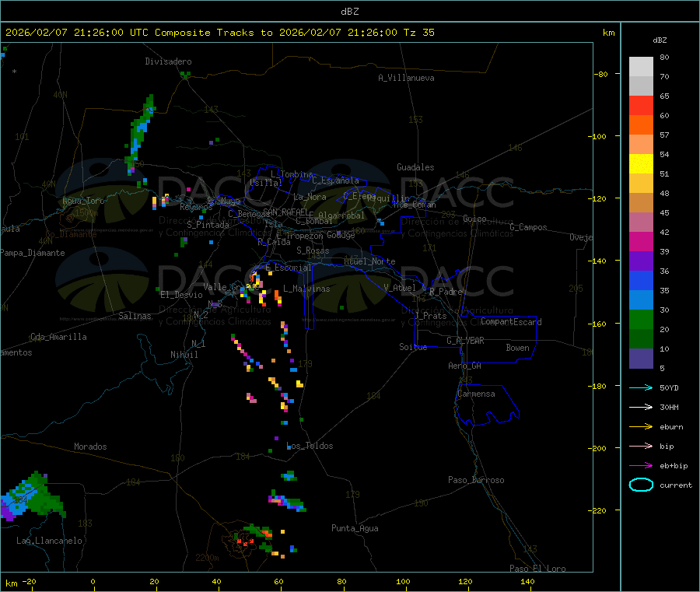This screenshot has height=592, width=700.
Task: Click the '100' km tick on bottom axis
Action: 403,581
